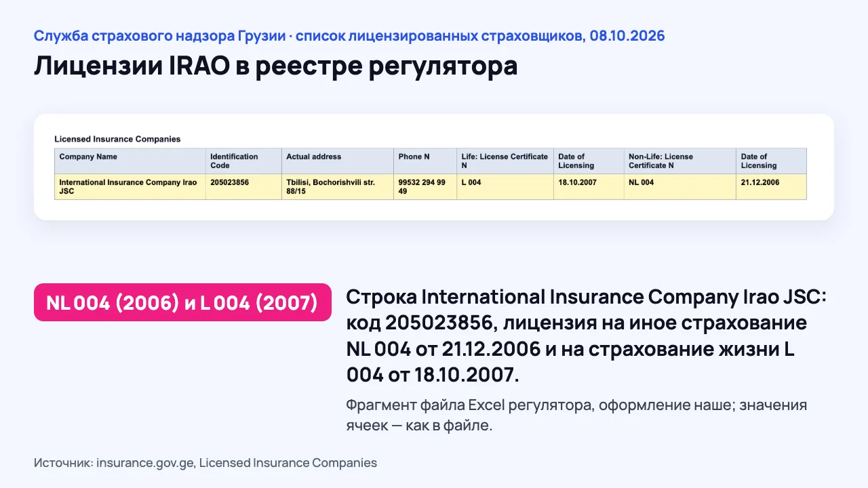Select the "Life: License Certificate N" header
The image size is (868, 488).
pos(505,161)
